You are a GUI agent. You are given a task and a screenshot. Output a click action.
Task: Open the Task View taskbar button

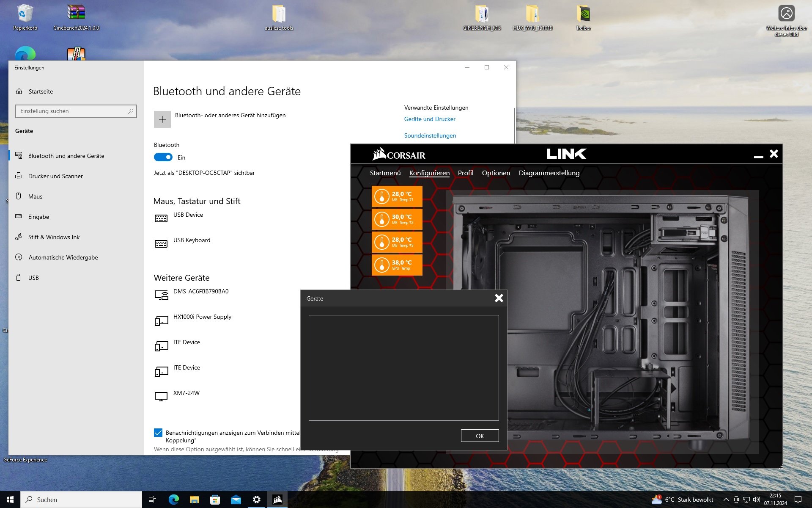click(x=152, y=500)
